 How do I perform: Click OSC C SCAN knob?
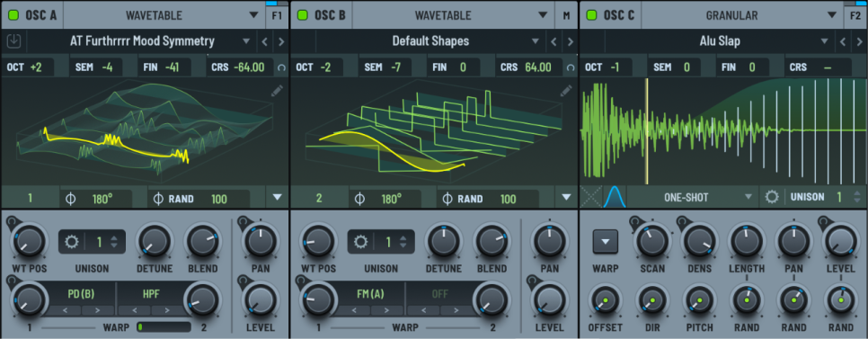(x=651, y=242)
